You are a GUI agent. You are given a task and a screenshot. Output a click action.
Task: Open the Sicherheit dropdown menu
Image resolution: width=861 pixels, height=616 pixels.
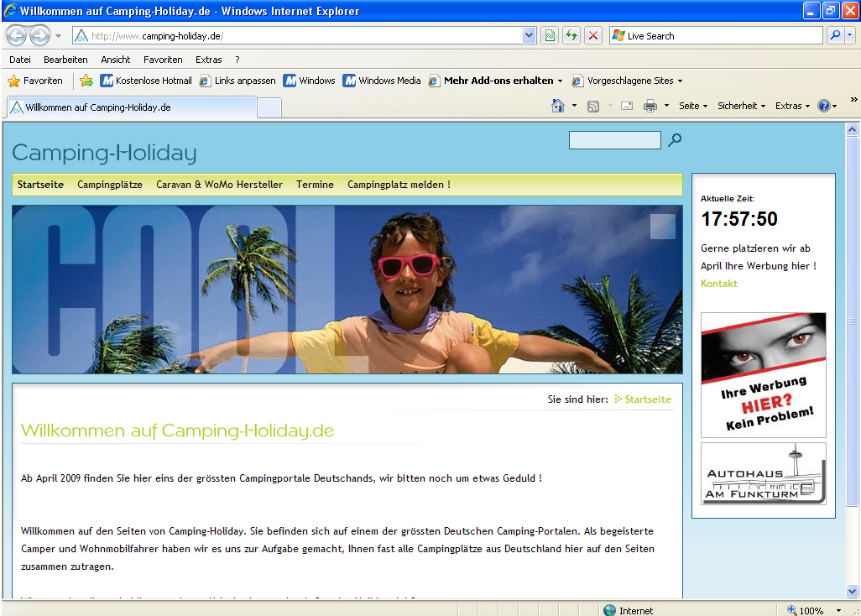click(741, 106)
